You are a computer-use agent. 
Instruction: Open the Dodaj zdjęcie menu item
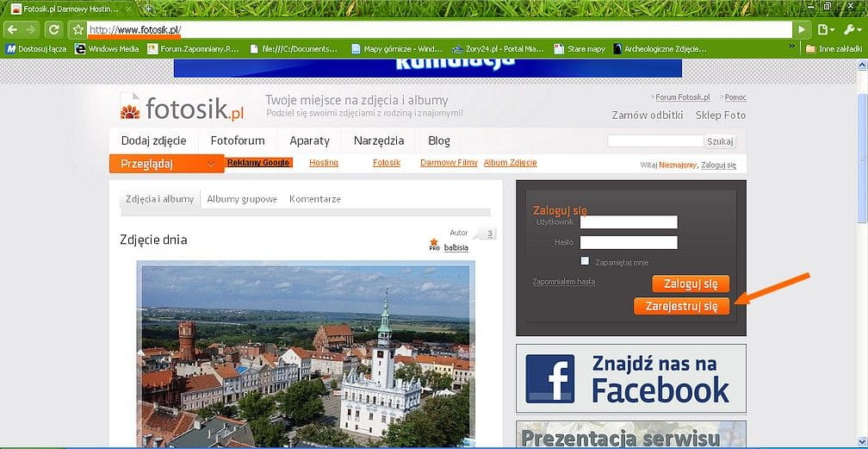(x=154, y=140)
